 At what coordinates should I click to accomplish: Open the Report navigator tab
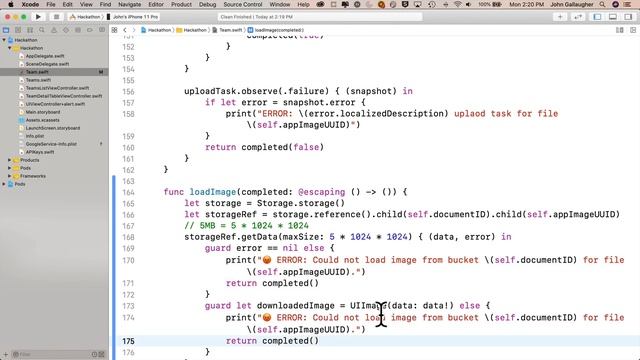point(102,30)
